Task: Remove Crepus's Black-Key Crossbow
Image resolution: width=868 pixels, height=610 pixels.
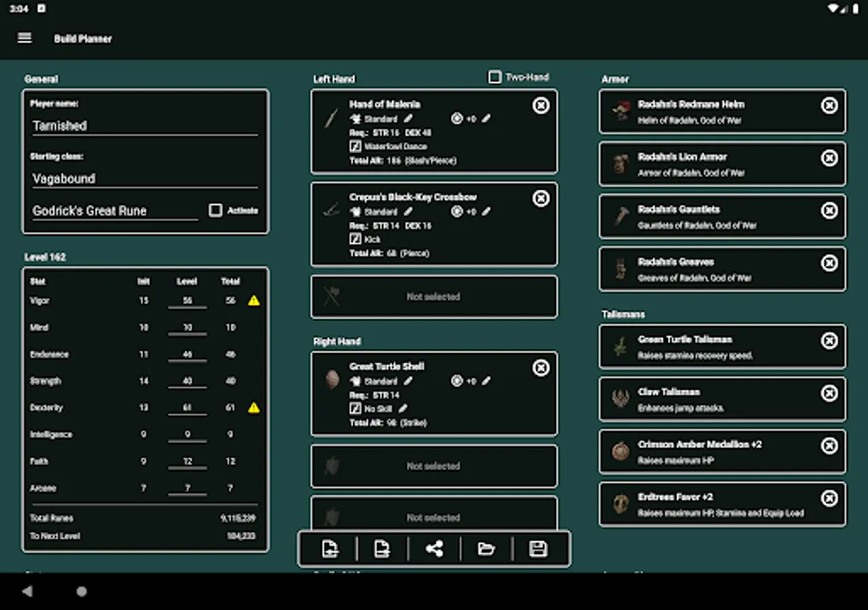Action: [540, 198]
